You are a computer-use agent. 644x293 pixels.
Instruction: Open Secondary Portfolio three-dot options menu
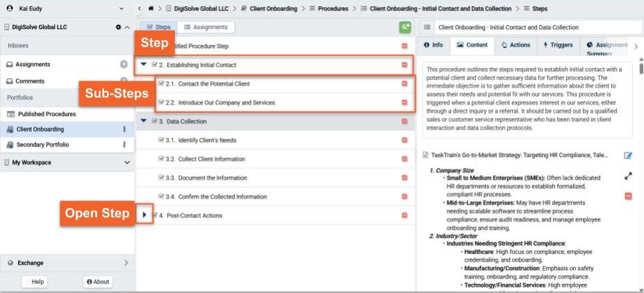coord(124,144)
